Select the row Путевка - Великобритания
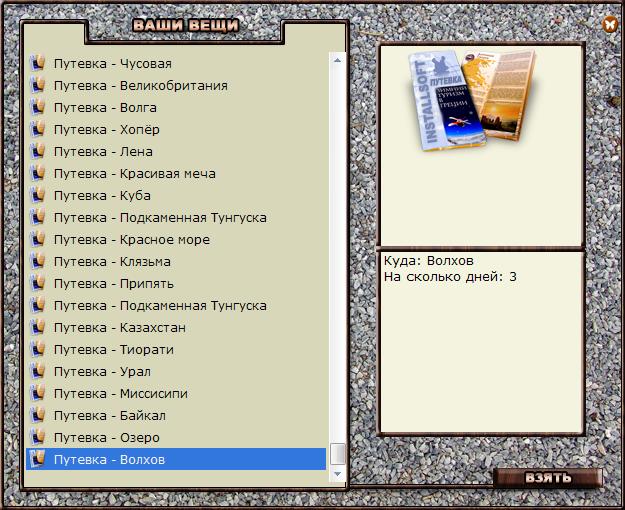The image size is (625, 510). [x=176, y=86]
